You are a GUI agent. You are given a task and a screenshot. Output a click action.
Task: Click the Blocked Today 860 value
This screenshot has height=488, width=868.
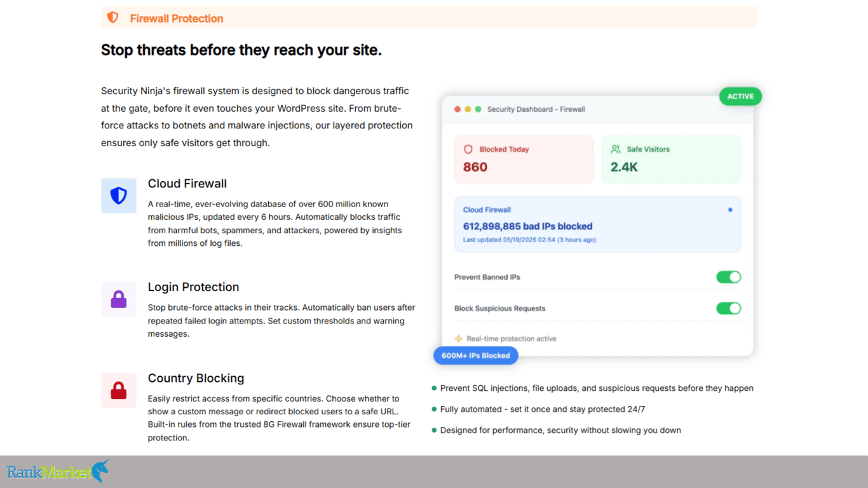tap(475, 167)
